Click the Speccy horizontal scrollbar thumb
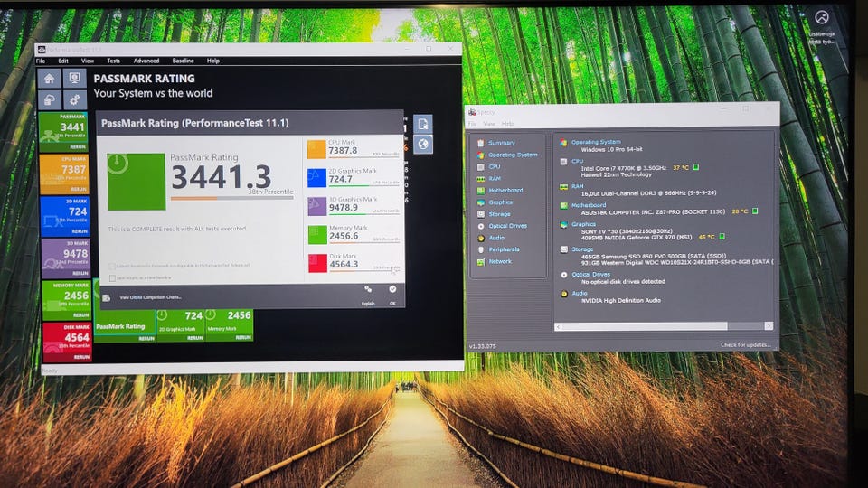 click(x=645, y=326)
